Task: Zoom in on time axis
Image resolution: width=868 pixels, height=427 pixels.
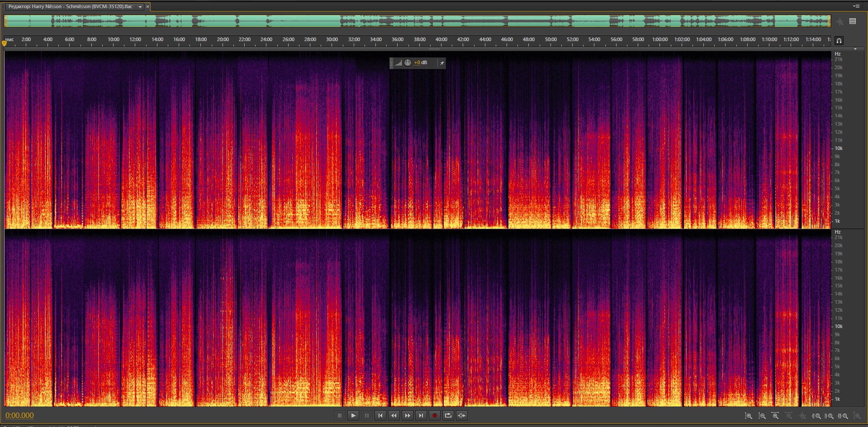Action: pos(775,416)
